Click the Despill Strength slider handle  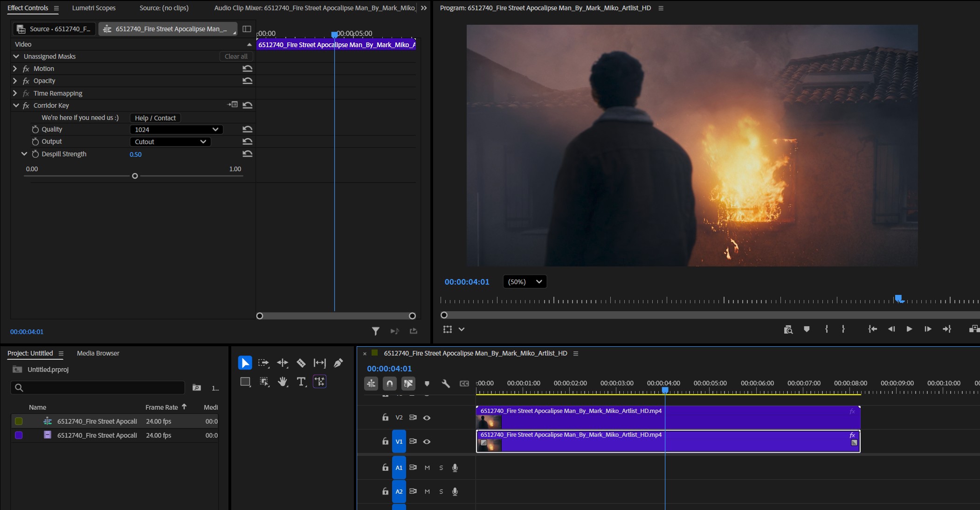[x=135, y=176]
